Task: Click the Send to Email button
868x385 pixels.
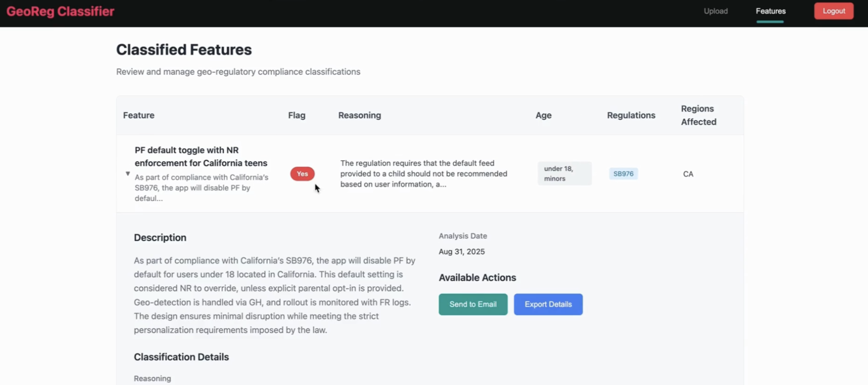Action: click(473, 304)
